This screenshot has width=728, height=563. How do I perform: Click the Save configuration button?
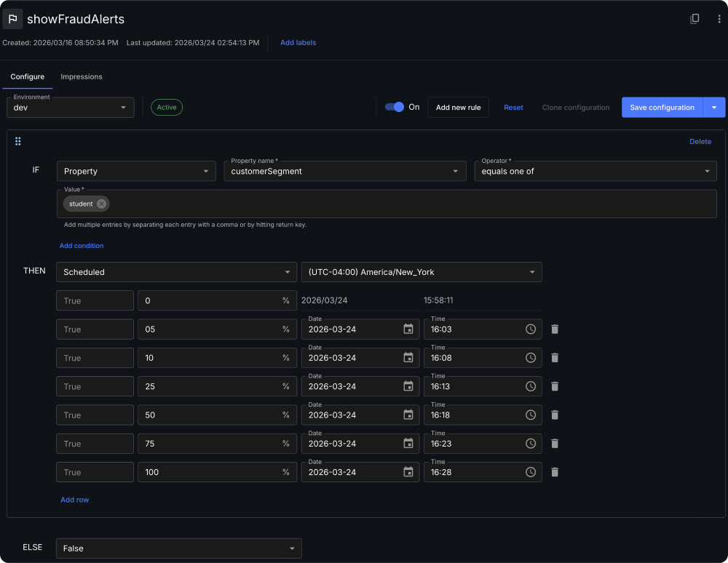coord(662,108)
